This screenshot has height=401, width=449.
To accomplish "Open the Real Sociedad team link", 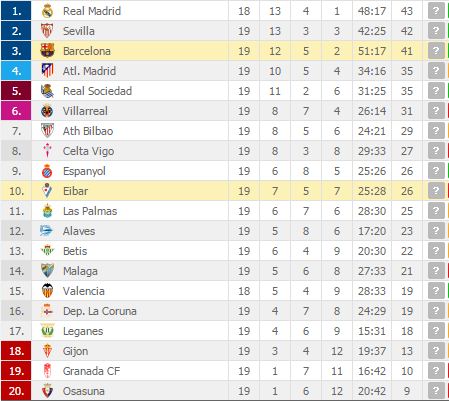I will pos(97,91).
